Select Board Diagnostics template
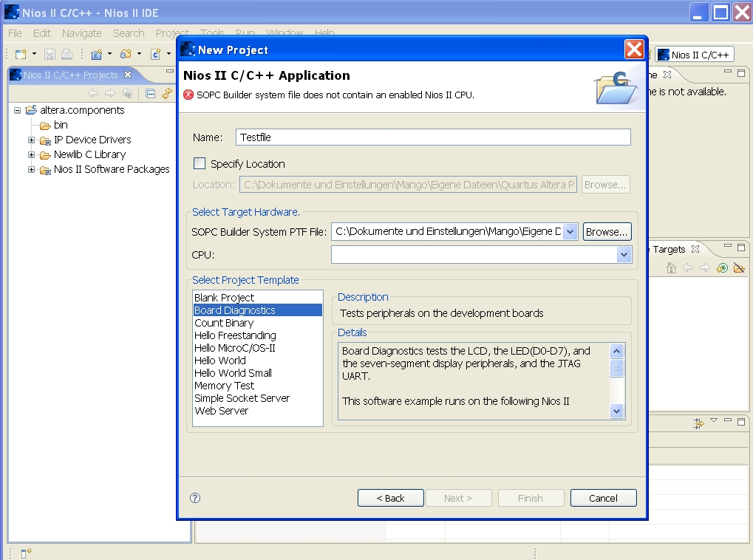The width and height of the screenshot is (753, 560). pos(257,310)
